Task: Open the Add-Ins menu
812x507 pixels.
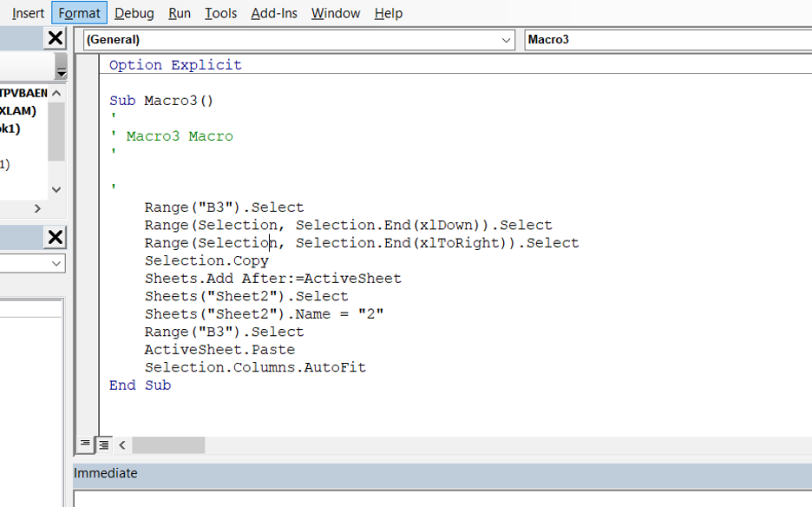Action: pyautogui.click(x=274, y=13)
